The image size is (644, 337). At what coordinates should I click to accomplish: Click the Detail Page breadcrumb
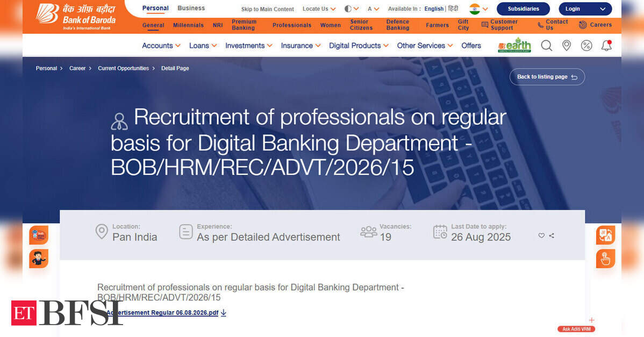point(175,68)
